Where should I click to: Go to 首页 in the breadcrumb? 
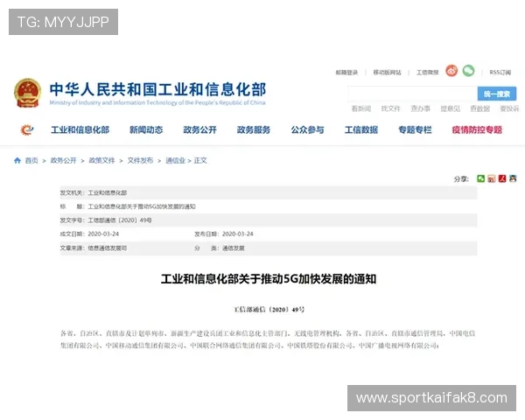click(x=31, y=160)
